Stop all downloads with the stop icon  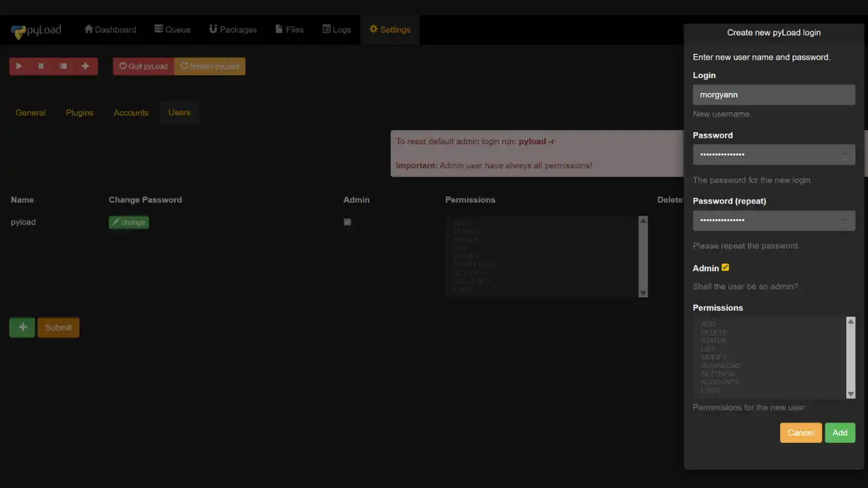[64, 66]
